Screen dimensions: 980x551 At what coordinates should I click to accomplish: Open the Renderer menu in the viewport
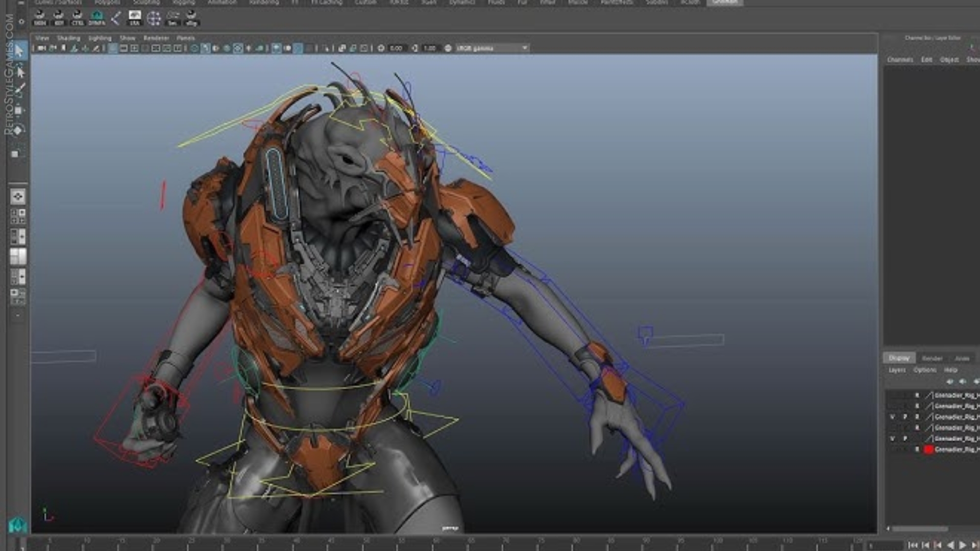coord(156,38)
